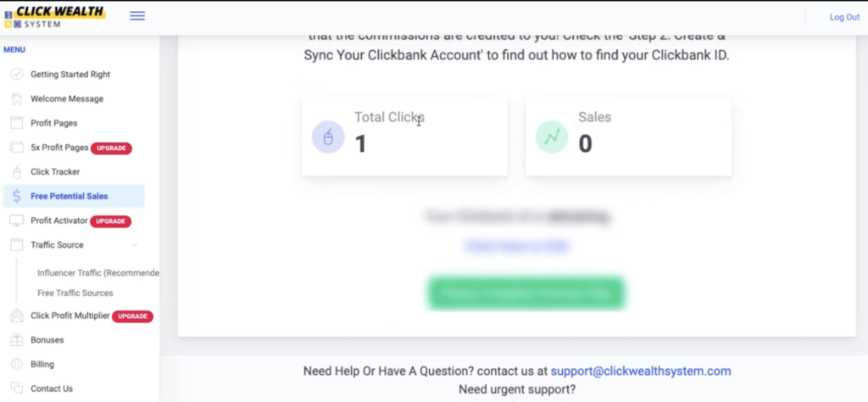
Task: Click the support@clickwealthsystem.com email link
Action: pos(640,371)
